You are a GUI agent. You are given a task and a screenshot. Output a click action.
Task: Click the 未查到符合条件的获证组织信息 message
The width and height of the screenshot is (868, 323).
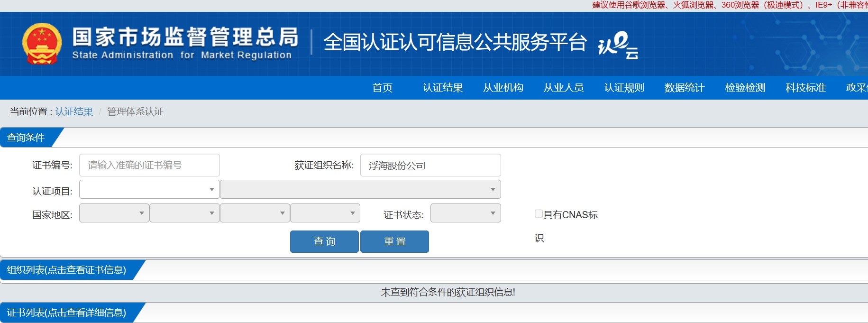(448, 292)
